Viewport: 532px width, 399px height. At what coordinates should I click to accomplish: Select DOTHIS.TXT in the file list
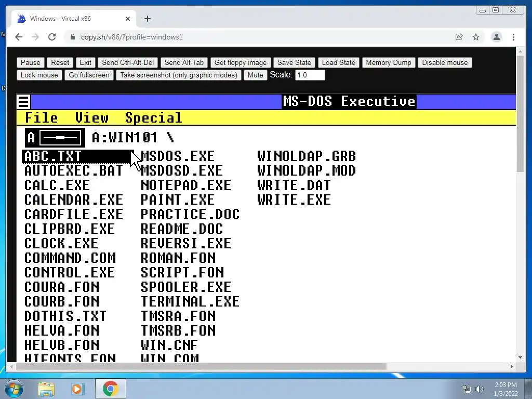pos(65,316)
